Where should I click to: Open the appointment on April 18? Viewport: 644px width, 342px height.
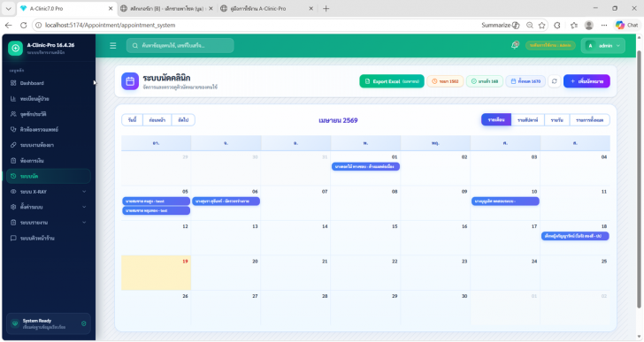coord(575,236)
